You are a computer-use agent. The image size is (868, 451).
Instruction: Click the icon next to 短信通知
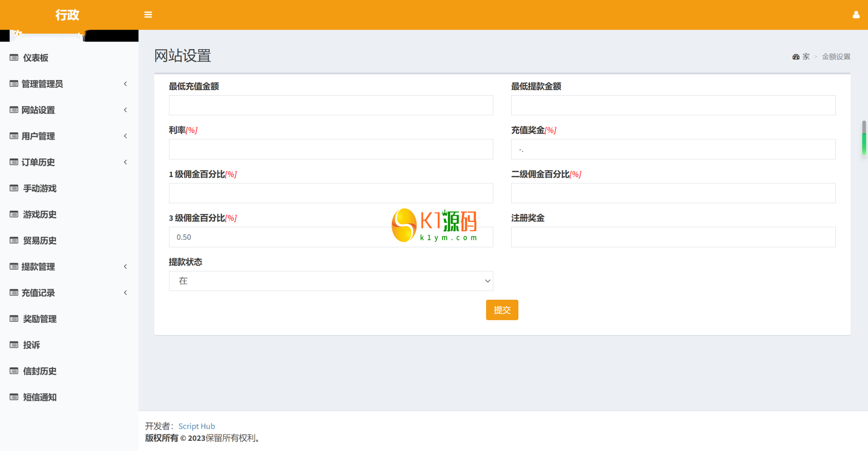point(14,397)
